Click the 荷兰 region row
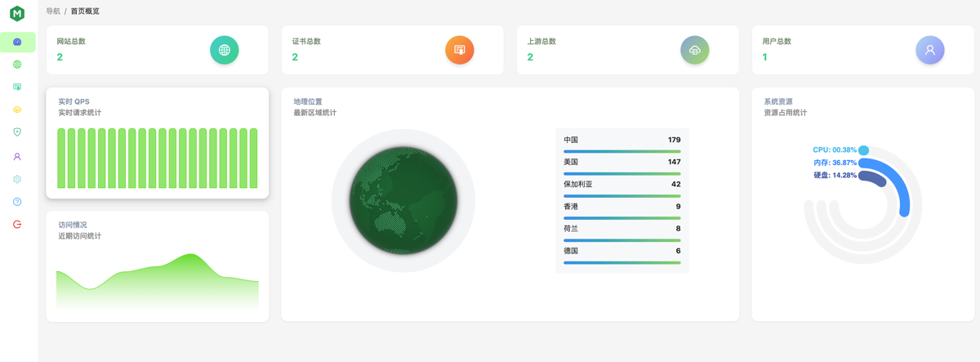The height and width of the screenshot is (362, 980). (x=622, y=229)
